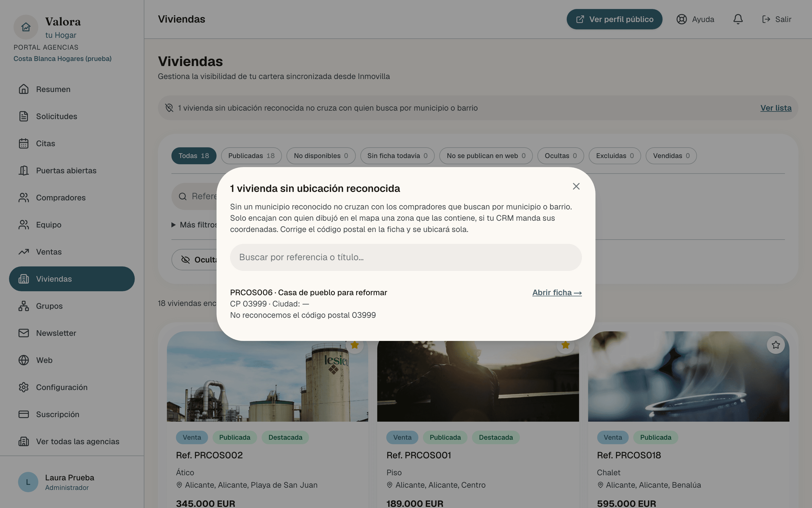Open ficha for PRCOS006 via Abrir ficha

[557, 293]
